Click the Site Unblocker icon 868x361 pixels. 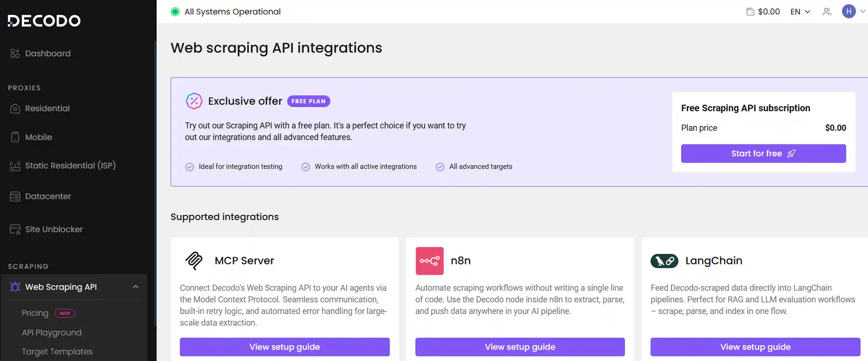coord(15,229)
